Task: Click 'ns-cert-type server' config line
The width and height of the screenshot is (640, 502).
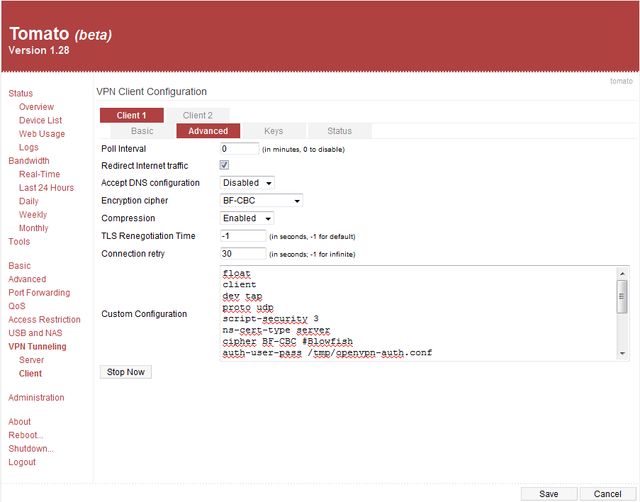Action: [276, 330]
